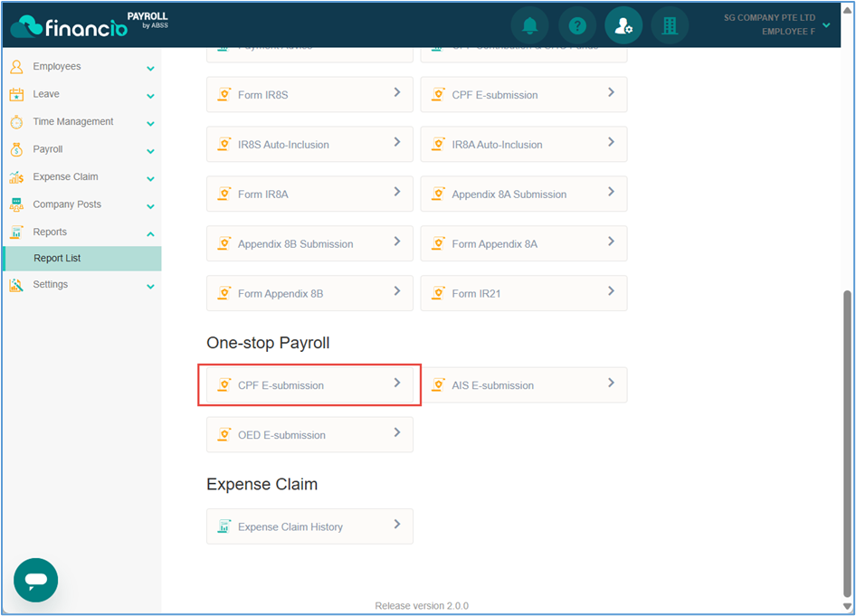Expand the Time Management menu chevron

click(x=151, y=124)
